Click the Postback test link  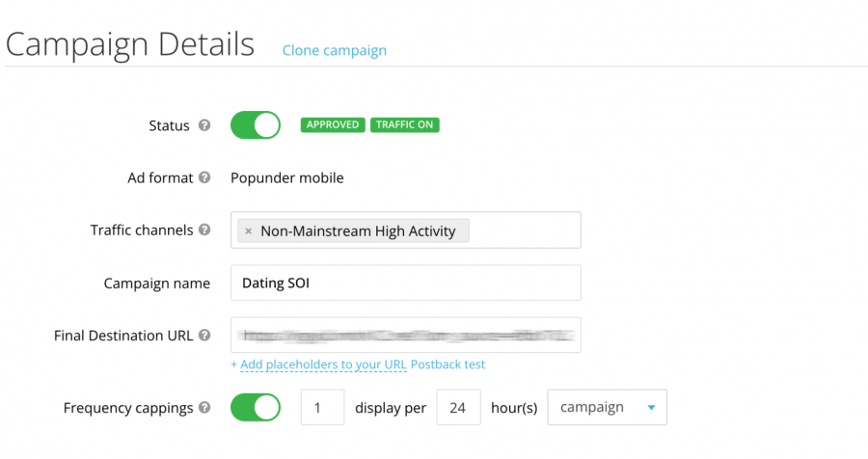pos(448,364)
